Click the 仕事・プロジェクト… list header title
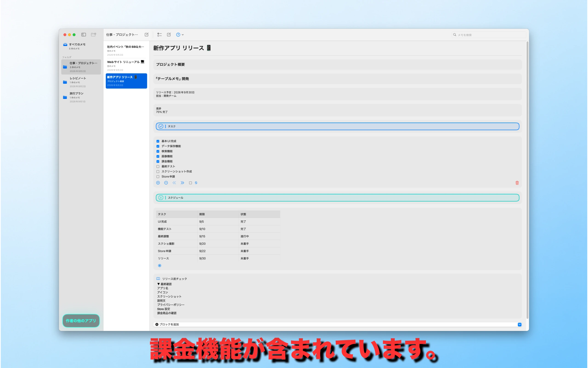Image resolution: width=588 pixels, height=368 pixels. coord(122,34)
